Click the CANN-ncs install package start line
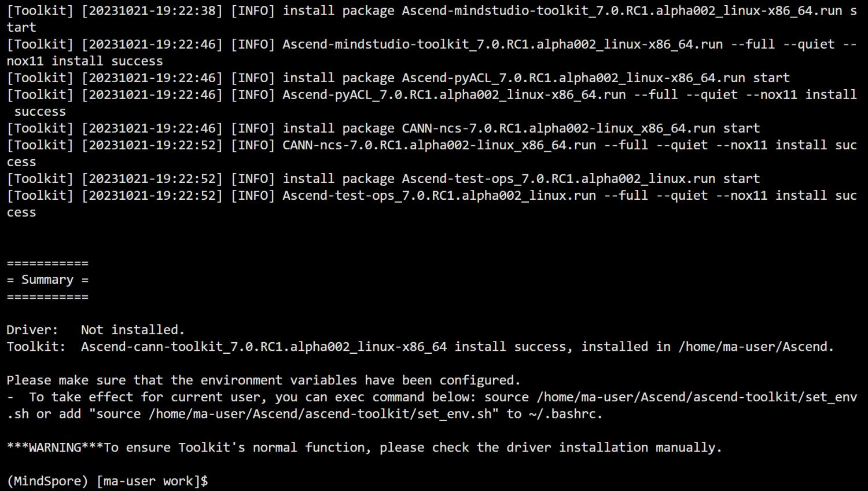 (x=521, y=128)
